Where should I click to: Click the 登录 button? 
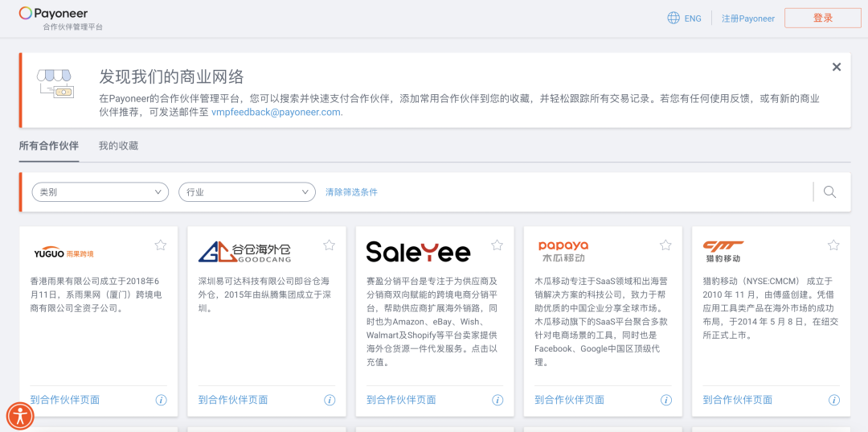tap(823, 18)
